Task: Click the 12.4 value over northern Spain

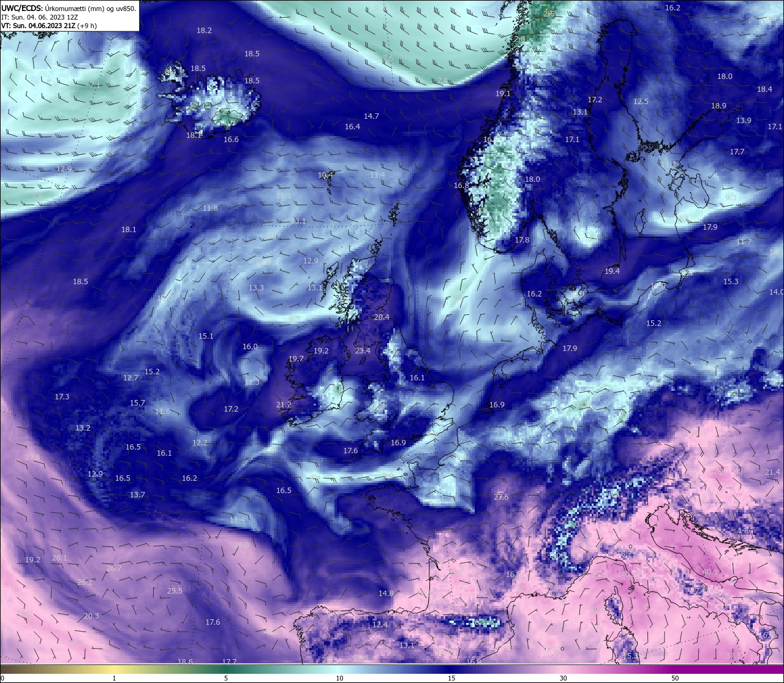Action: coord(380,625)
